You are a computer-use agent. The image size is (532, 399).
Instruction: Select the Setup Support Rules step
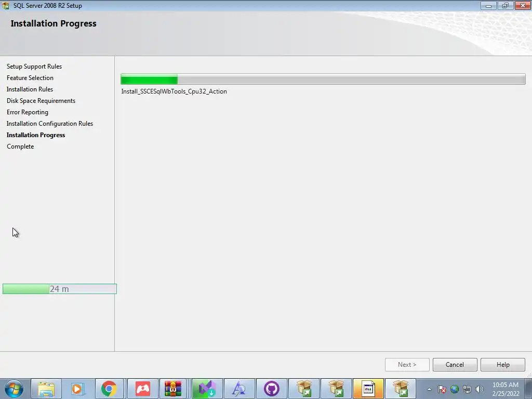point(34,66)
